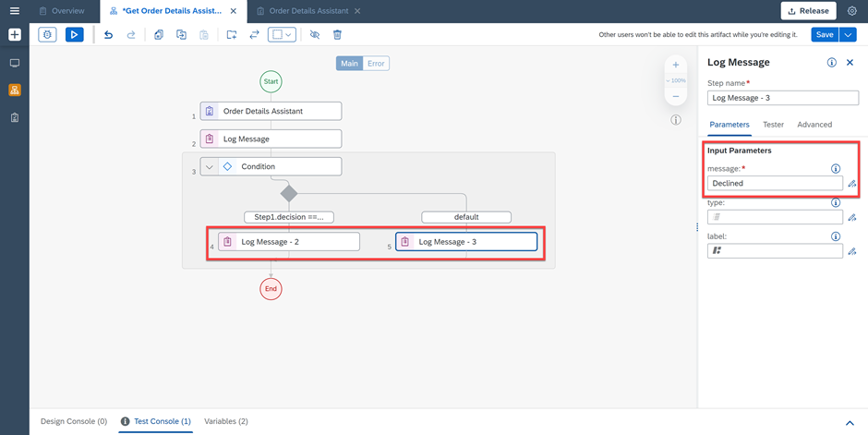The image size is (868, 435).
Task: Click the canvas info icon below zoom
Action: (675, 120)
